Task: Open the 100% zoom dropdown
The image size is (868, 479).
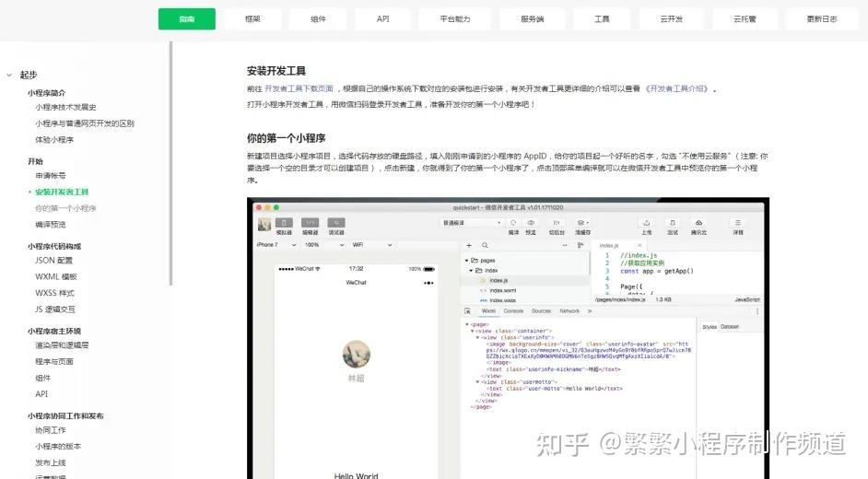Action: click(x=324, y=244)
